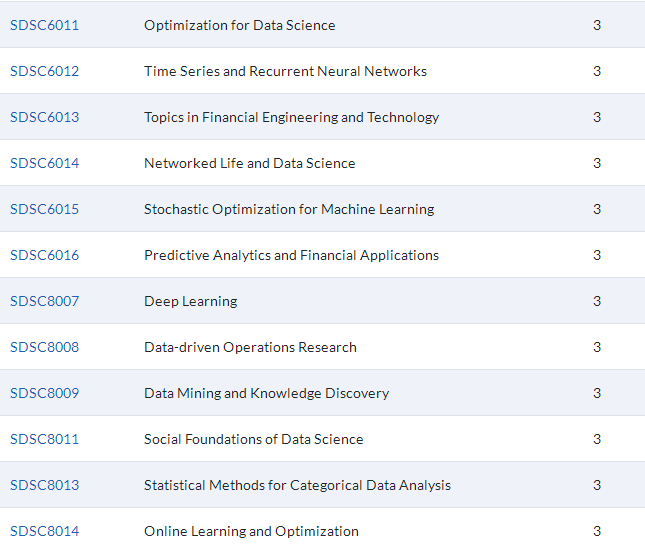Click Stochastic Optimization for Machine Learning text
The width and height of the screenshot is (645, 556).
[289, 210]
